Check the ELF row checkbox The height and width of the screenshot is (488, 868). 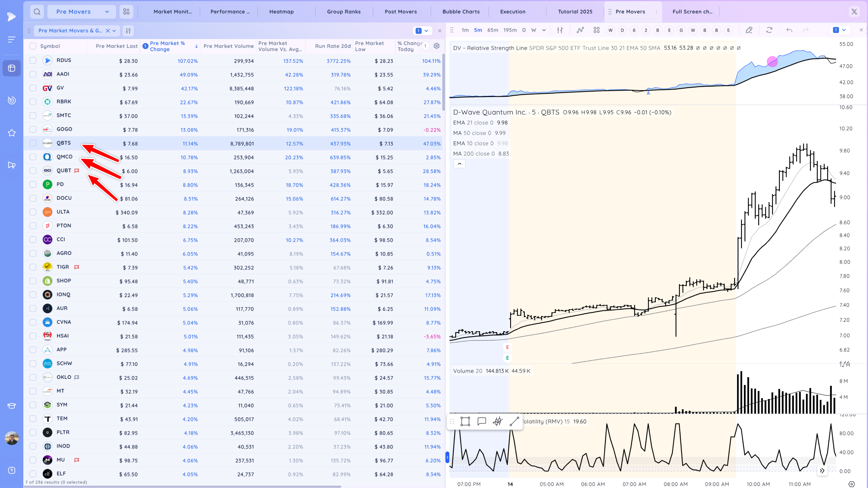coord(33,474)
